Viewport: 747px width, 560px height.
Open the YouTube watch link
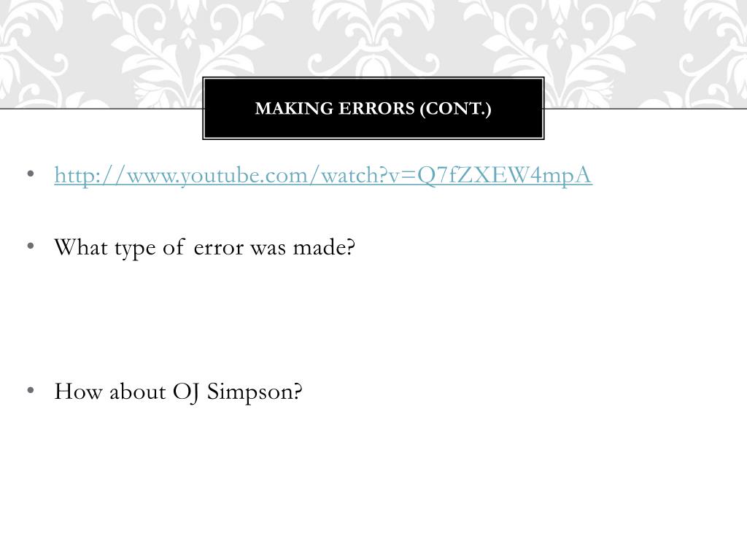323,176
